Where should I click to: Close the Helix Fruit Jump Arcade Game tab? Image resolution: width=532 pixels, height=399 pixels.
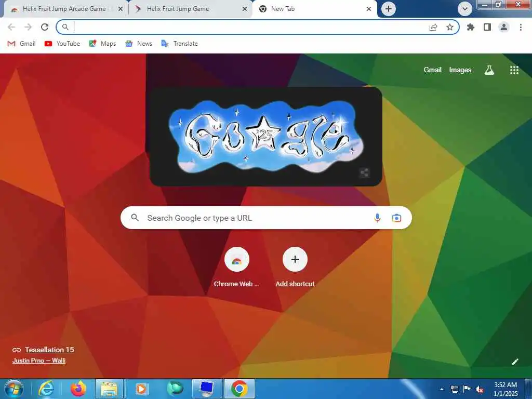click(x=121, y=9)
